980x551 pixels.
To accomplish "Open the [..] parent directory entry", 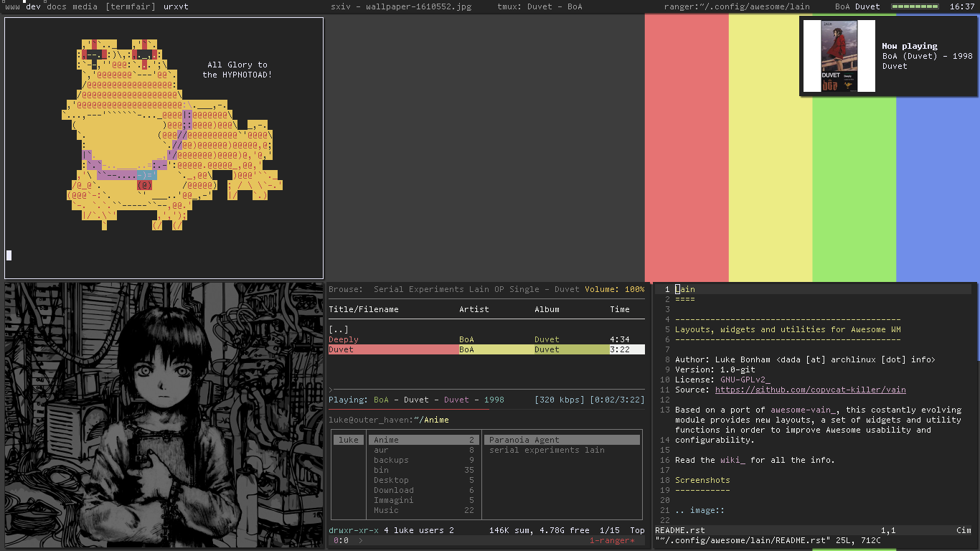I will click(339, 329).
